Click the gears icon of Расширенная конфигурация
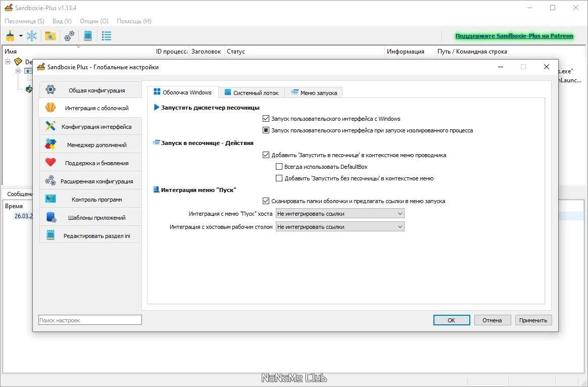The image size is (588, 387). point(51,180)
